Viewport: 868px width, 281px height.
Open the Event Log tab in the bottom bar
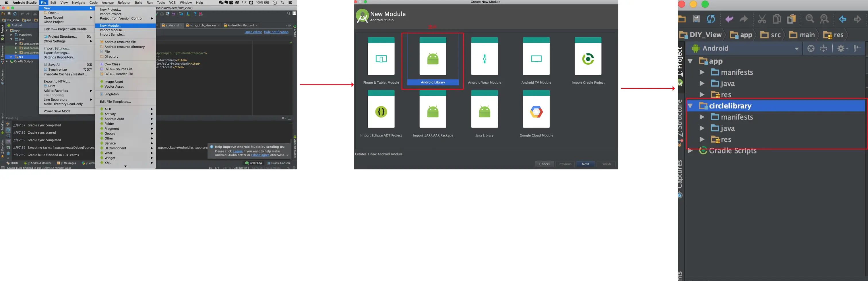tap(253, 163)
